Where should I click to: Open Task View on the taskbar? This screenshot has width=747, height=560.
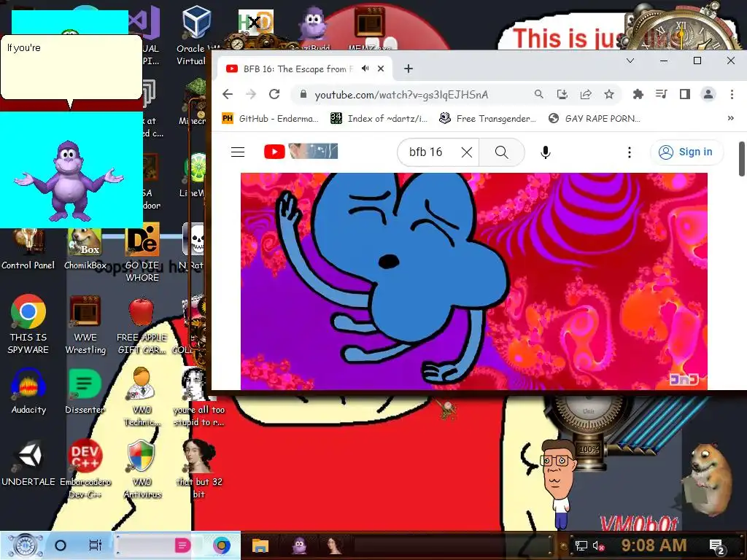96,545
